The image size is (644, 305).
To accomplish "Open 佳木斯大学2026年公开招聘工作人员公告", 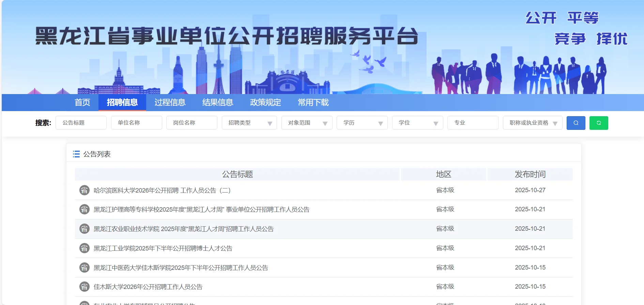I will coord(148,287).
